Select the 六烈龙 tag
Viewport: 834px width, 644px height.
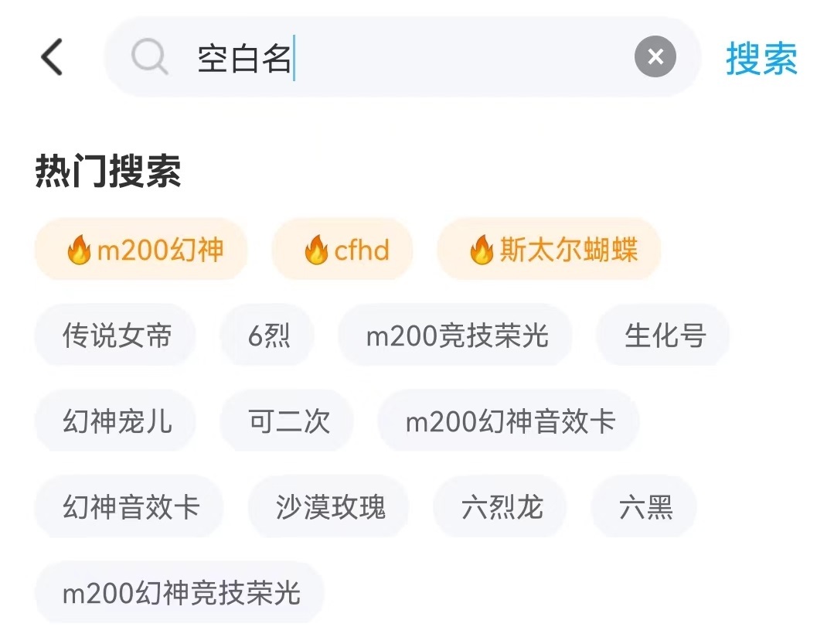click(x=500, y=508)
